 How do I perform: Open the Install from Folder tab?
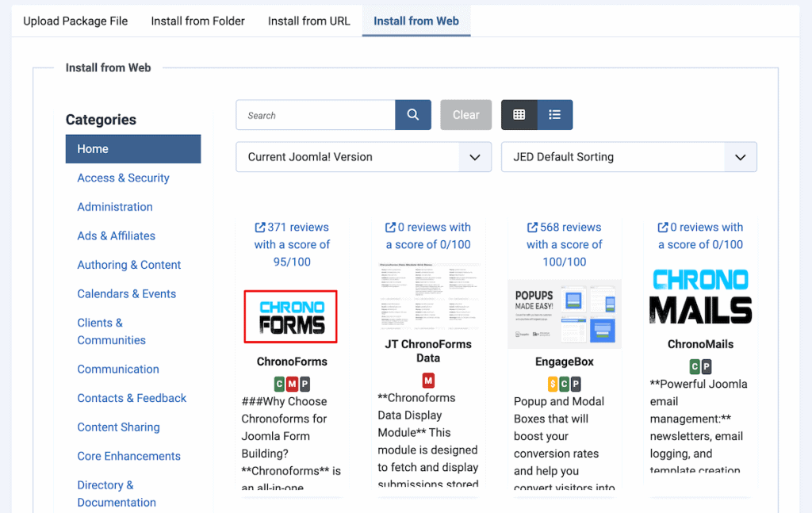coord(197,21)
